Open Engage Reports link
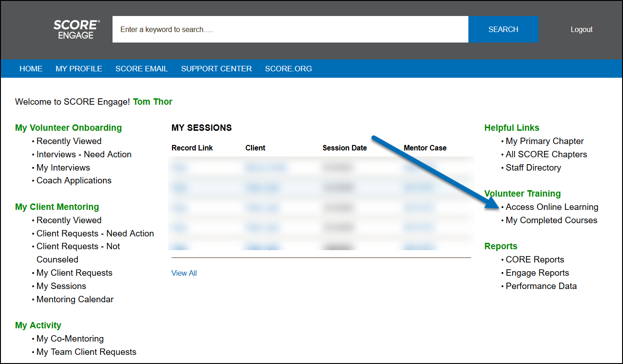 537,273
